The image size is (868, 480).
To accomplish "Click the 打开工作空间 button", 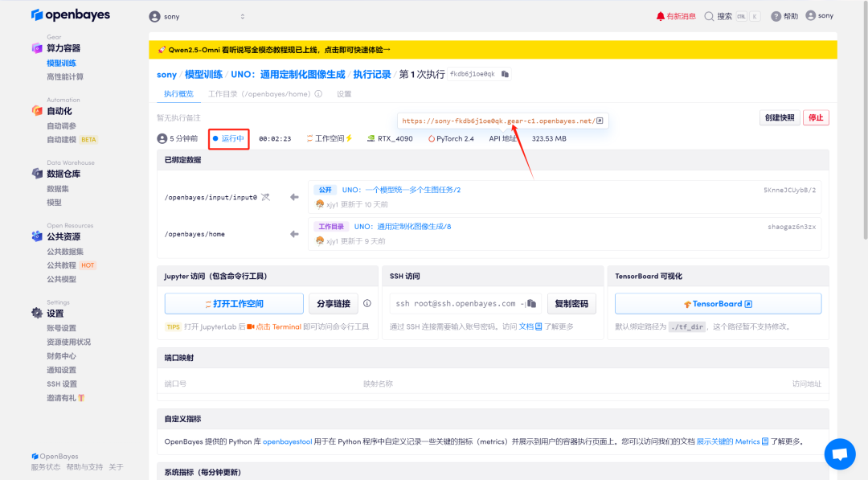I will pos(234,304).
